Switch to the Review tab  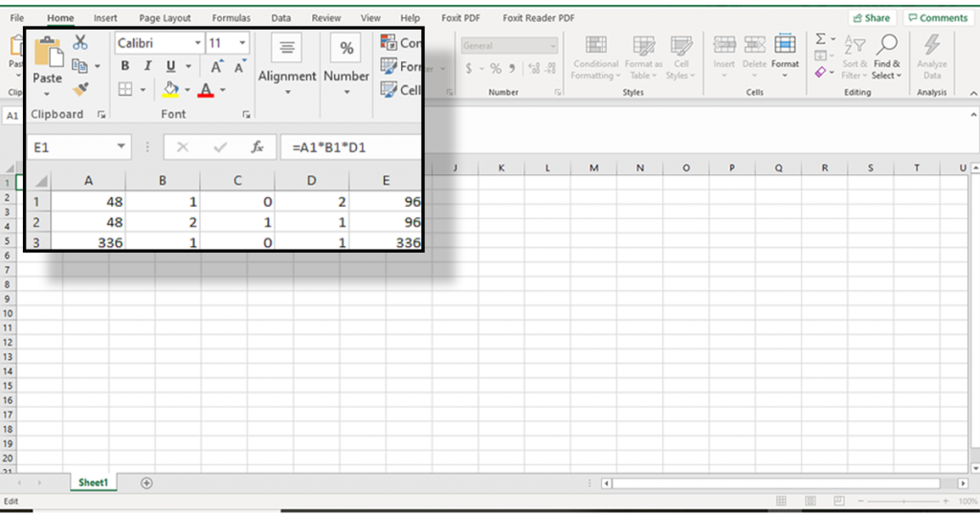(x=326, y=18)
